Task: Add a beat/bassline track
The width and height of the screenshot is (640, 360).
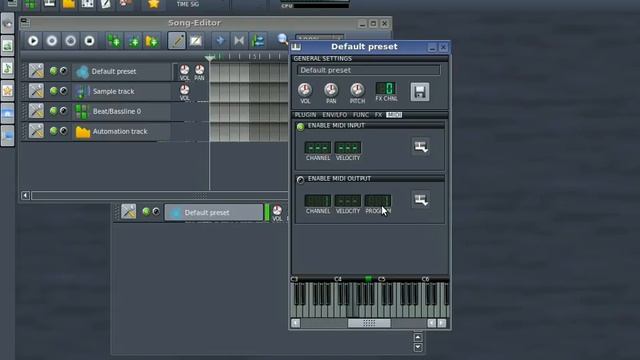Action: [x=114, y=40]
